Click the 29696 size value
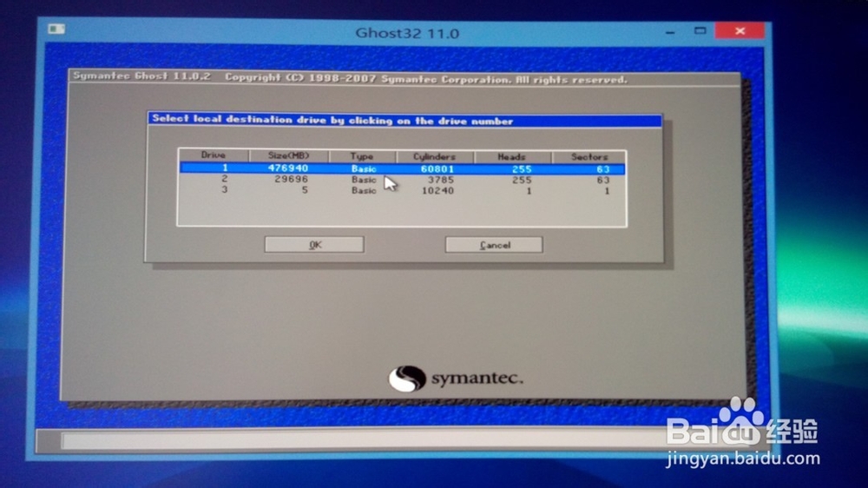868x488 pixels. click(x=291, y=179)
